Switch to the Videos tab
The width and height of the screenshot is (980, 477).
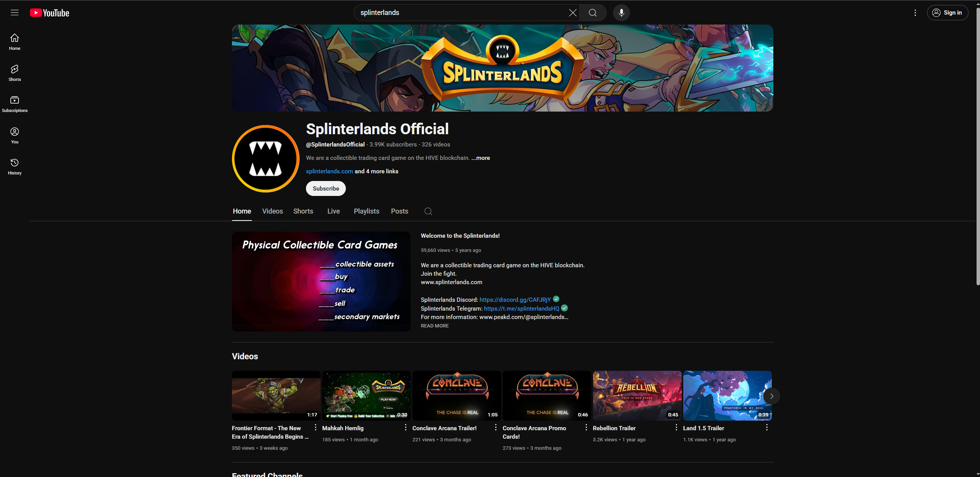[273, 211]
